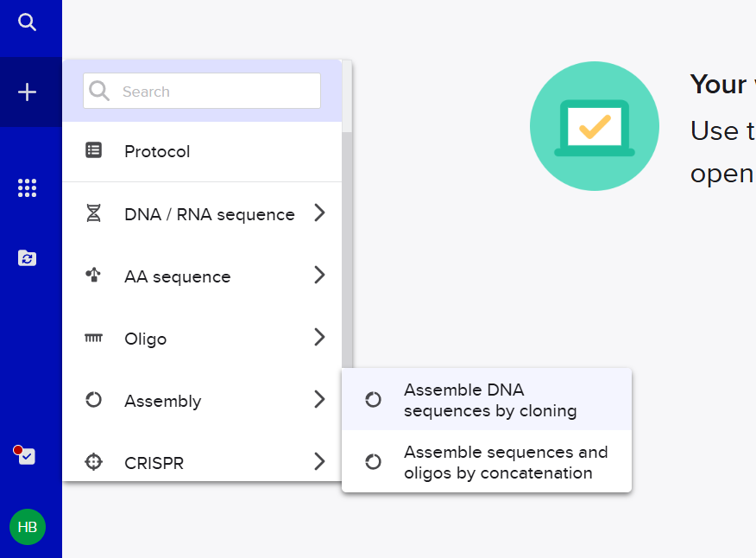Click the CRISPR crosshair target icon
This screenshot has width=756, height=558.
click(93, 462)
